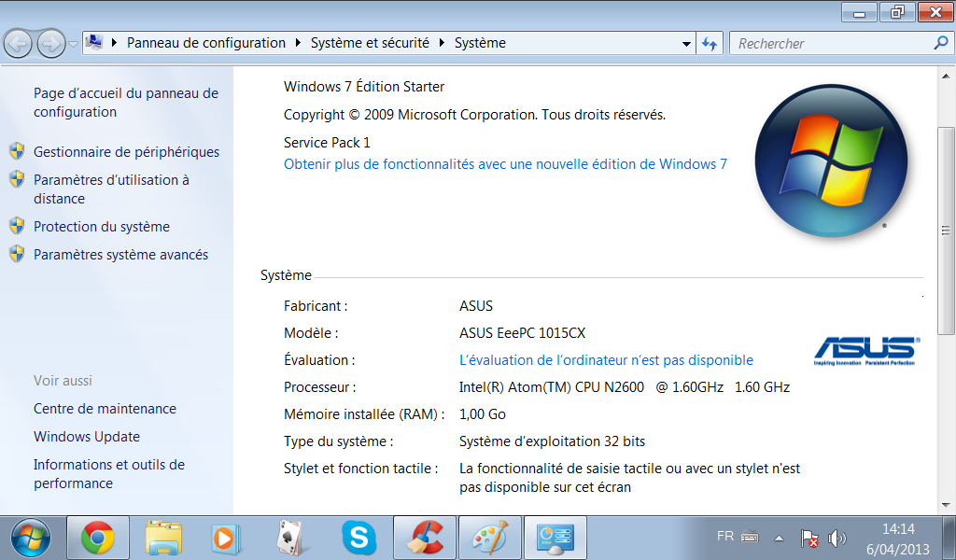The height and width of the screenshot is (560, 956).
Task: Open Protection du système link
Action: coord(101,227)
